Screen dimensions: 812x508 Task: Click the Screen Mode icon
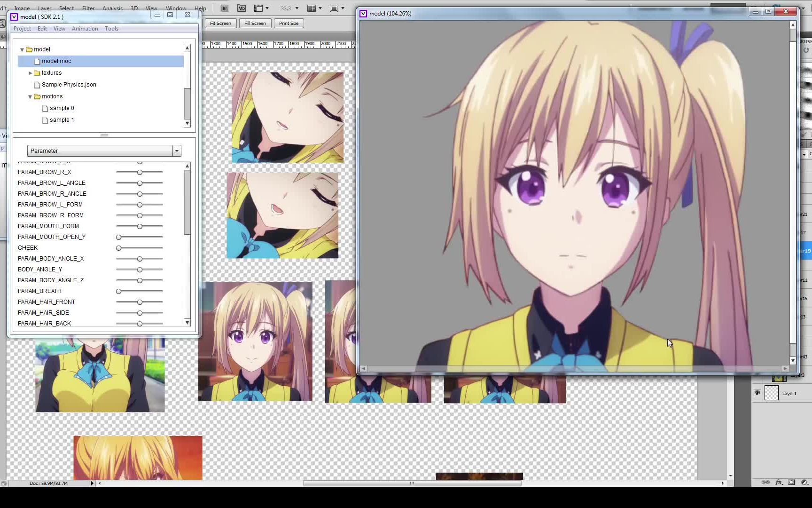(336, 8)
